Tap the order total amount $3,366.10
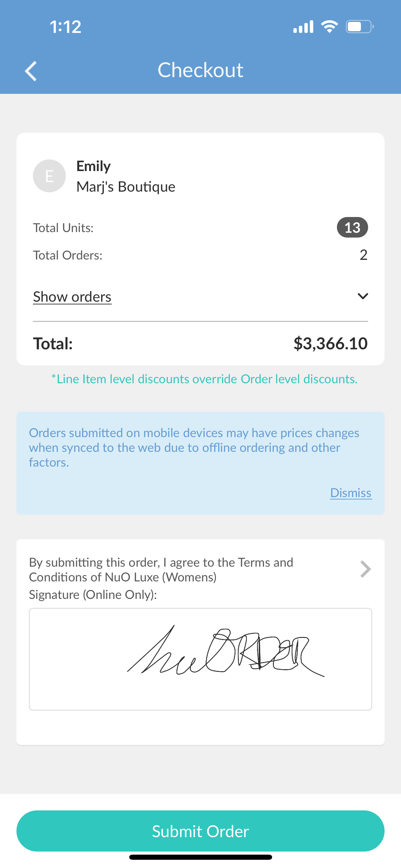The image size is (401, 868). point(330,343)
